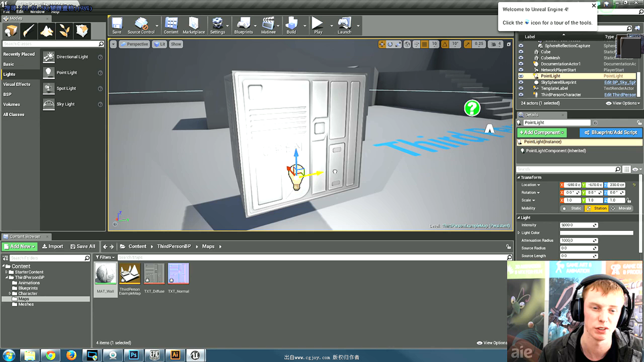The width and height of the screenshot is (644, 362).
Task: Click the Build toolbar icon
Action: 291,26
